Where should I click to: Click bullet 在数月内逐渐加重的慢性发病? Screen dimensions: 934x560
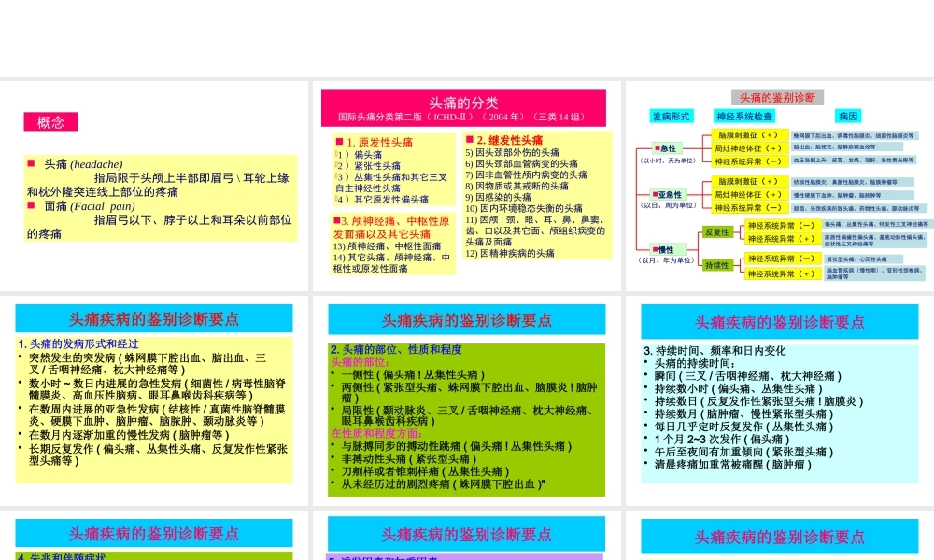(x=129, y=435)
